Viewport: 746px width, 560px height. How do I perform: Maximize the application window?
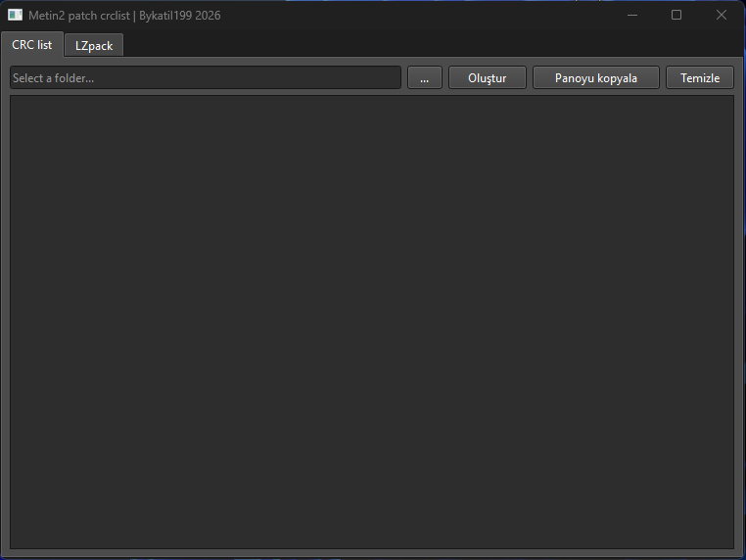676,16
